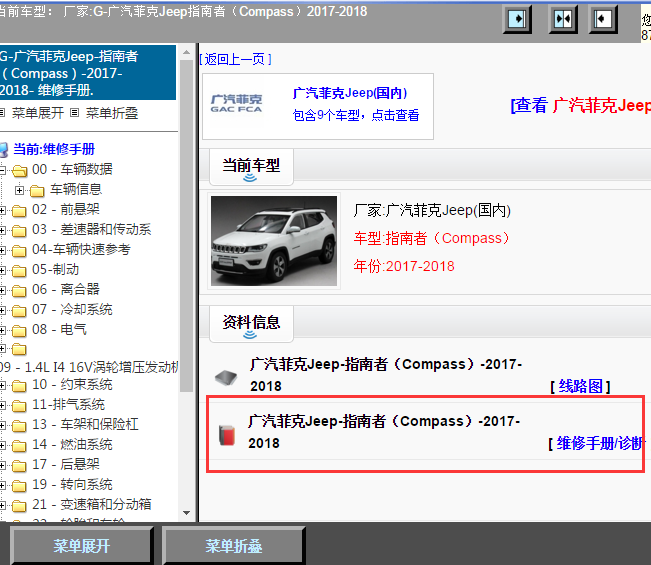651x565 pixels.
Task: Click the 查看 广汽菲克Jeep link at right
Action: 580,105
